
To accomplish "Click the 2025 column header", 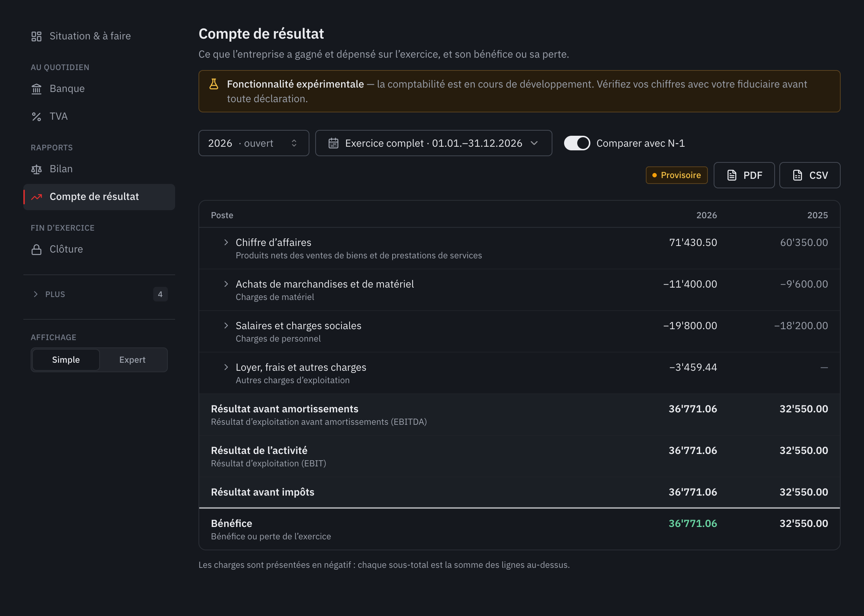I will coord(817,215).
